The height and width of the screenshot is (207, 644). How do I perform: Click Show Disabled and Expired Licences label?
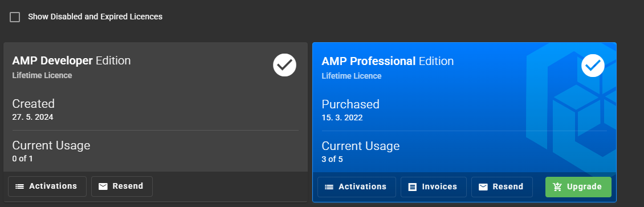coord(95,17)
